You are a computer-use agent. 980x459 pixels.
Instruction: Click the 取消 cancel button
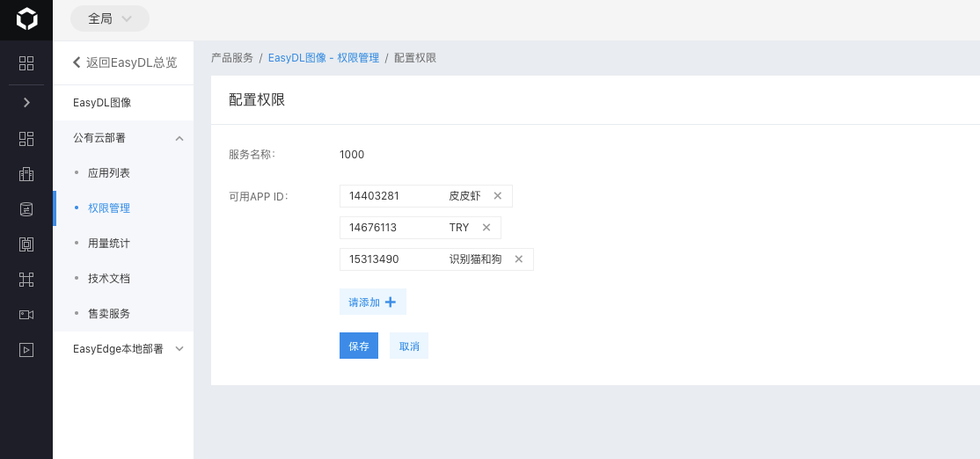(409, 346)
